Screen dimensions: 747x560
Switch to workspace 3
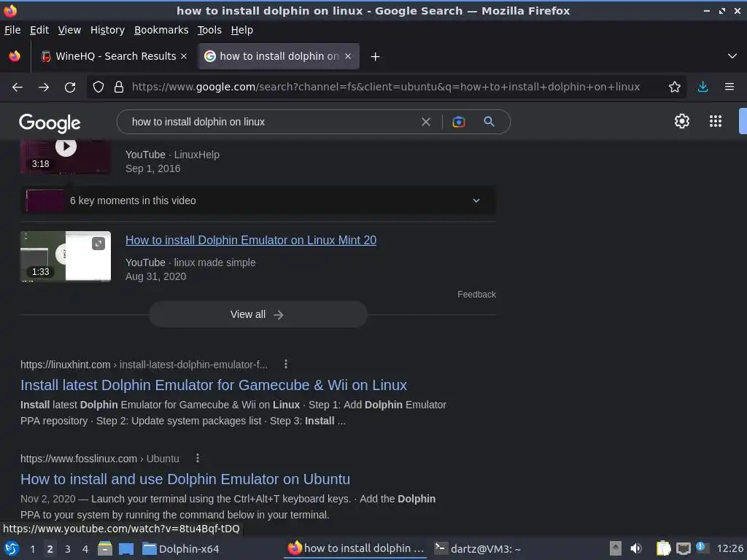(68, 549)
